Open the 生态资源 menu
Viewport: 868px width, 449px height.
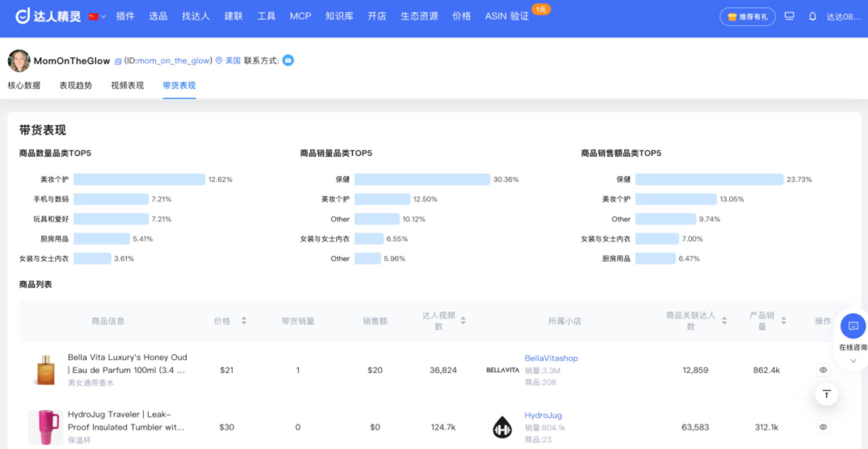tap(419, 16)
